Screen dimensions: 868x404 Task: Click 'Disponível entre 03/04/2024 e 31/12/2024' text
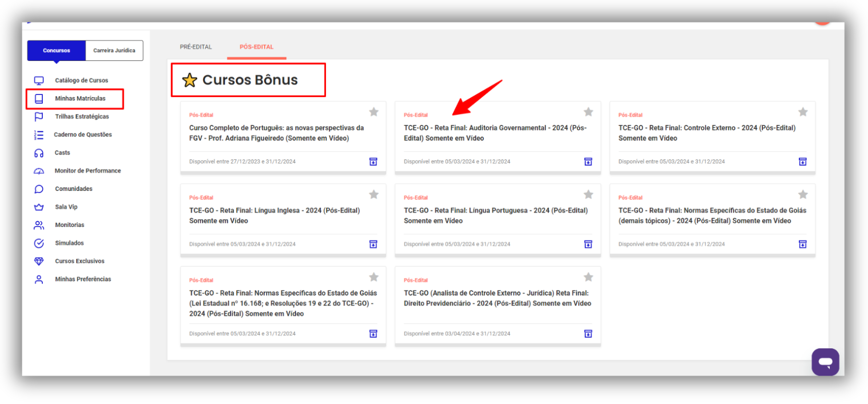[x=457, y=334]
